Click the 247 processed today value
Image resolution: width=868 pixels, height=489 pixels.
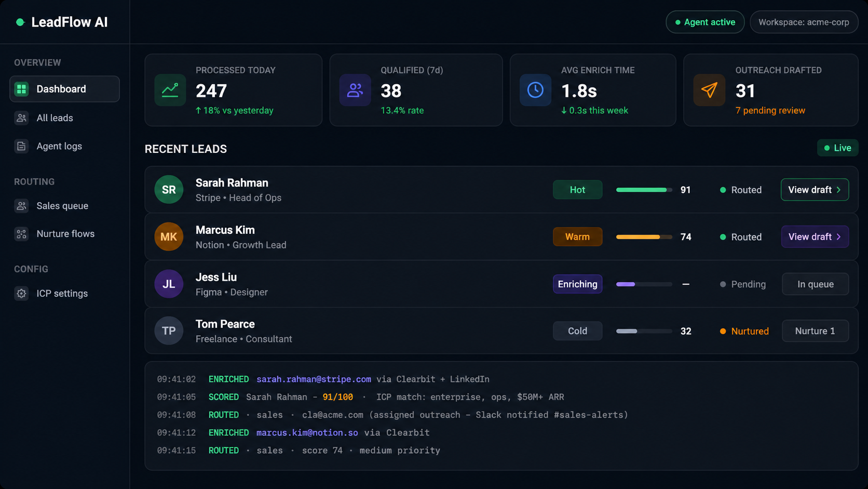click(x=211, y=91)
